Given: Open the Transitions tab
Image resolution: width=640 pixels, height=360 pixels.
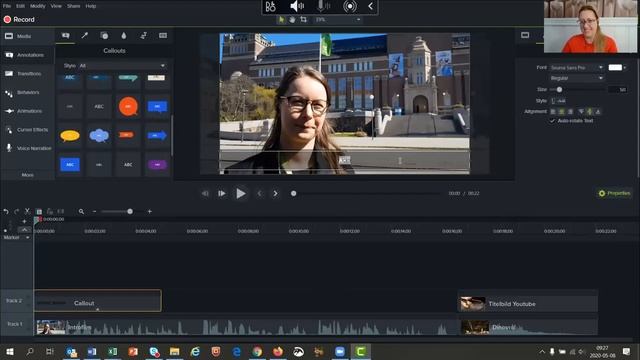Looking at the screenshot, I should (x=27, y=74).
